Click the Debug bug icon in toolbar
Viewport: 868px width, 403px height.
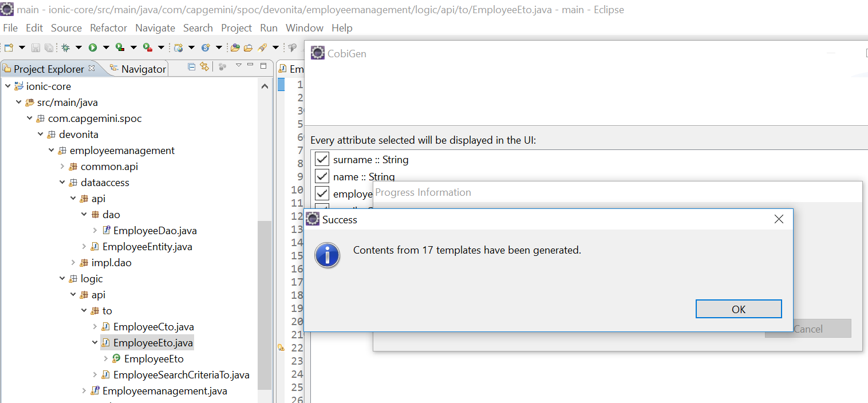coord(66,48)
